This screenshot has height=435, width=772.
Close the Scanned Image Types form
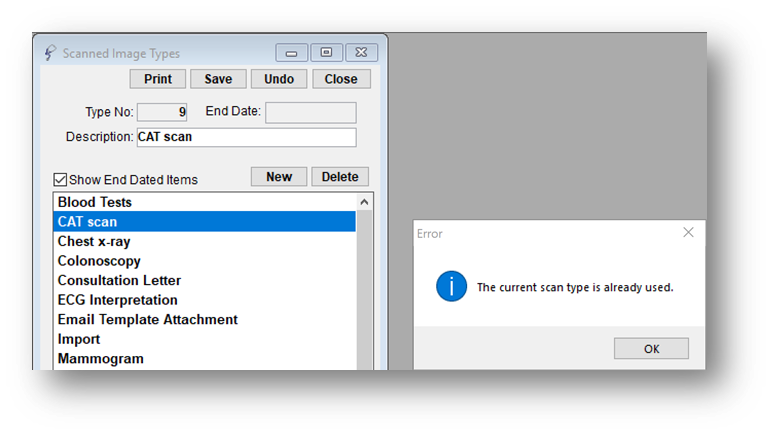341,79
